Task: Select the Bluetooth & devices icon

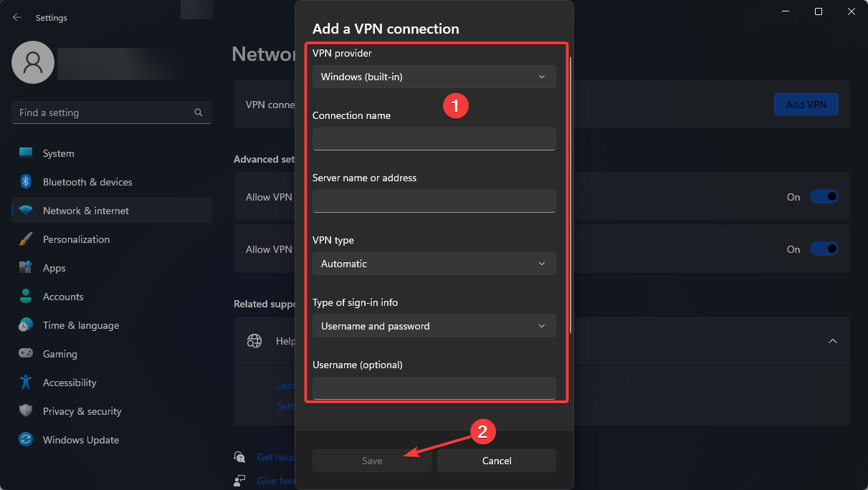Action: (26, 182)
